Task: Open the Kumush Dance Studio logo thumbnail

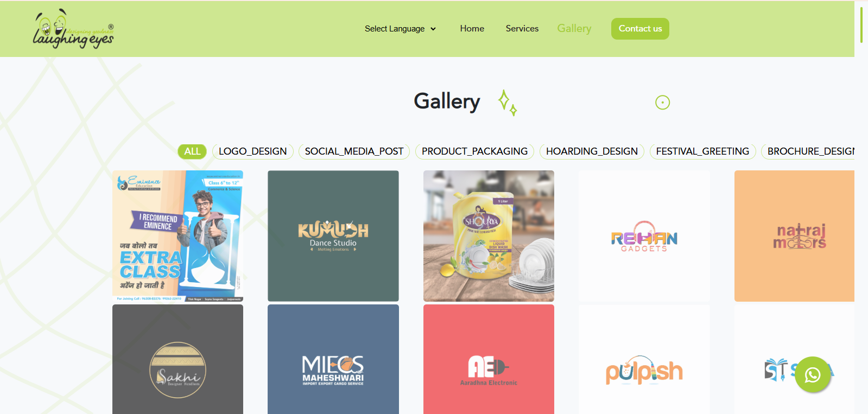Action: (x=333, y=236)
